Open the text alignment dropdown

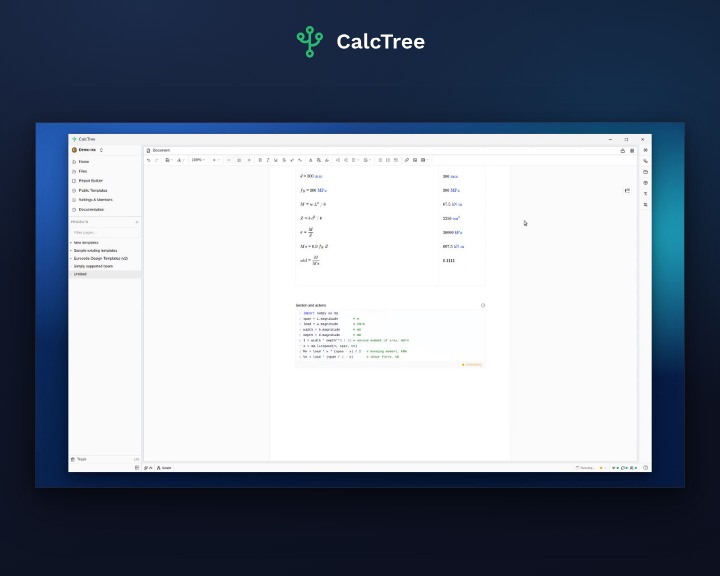355,160
